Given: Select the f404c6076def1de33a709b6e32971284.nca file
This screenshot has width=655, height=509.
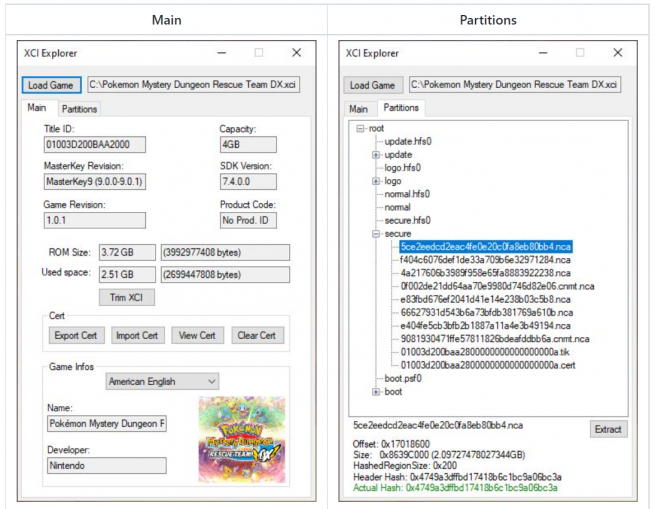Looking at the screenshot, I should pos(485,260).
